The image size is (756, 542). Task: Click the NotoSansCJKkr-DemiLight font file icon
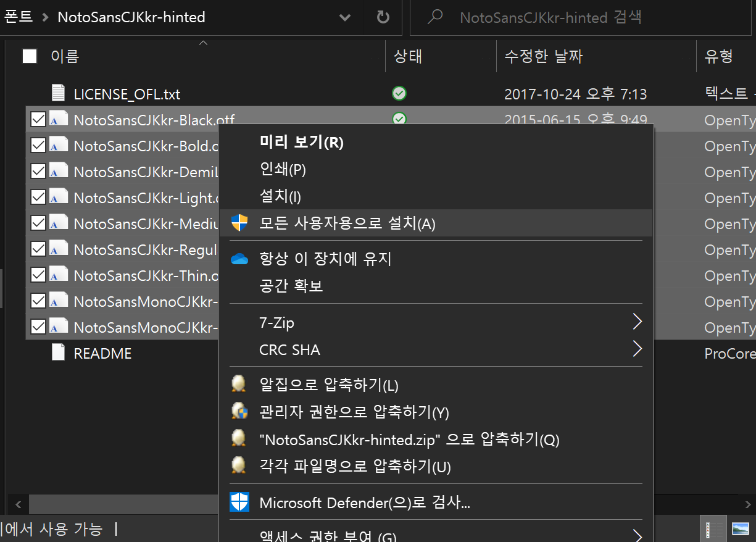click(58, 171)
